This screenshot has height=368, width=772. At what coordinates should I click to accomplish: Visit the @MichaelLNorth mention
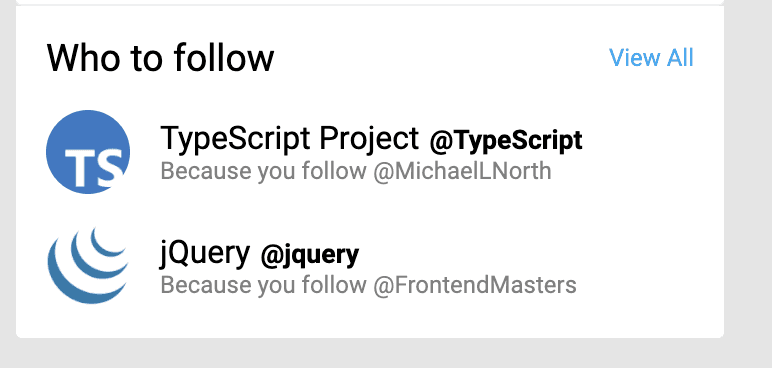tap(462, 171)
